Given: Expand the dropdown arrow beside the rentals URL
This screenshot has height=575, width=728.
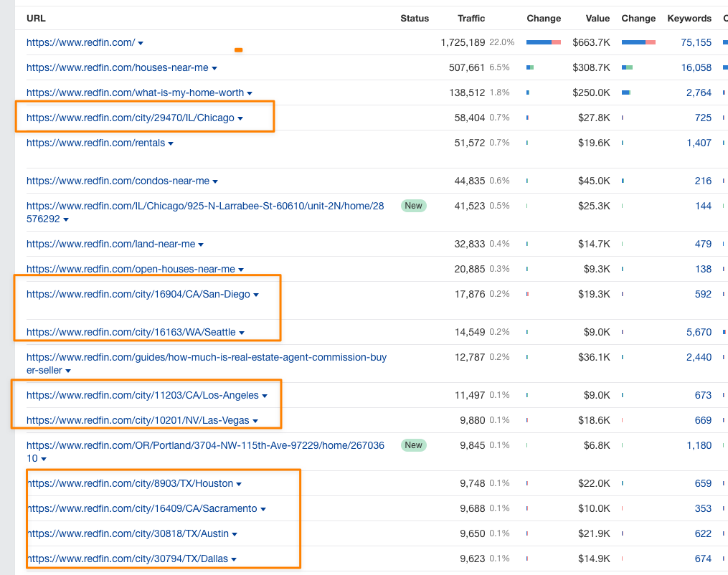Looking at the screenshot, I should pos(171,143).
